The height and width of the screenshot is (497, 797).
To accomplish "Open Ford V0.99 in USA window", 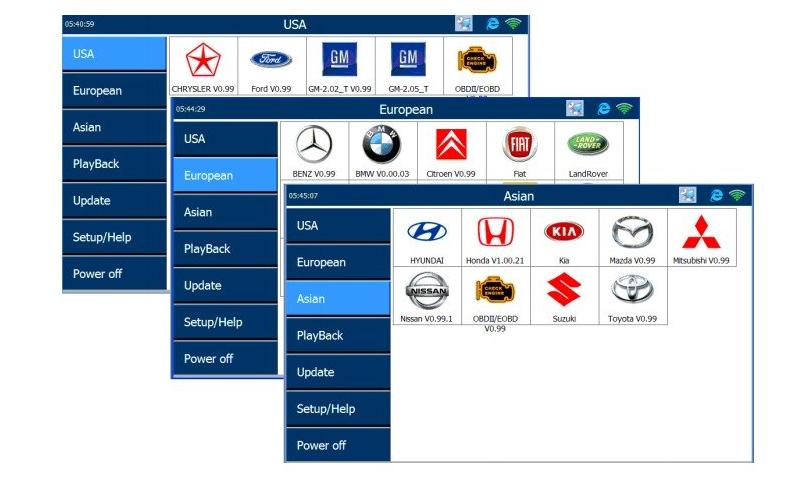I will 272,66.
